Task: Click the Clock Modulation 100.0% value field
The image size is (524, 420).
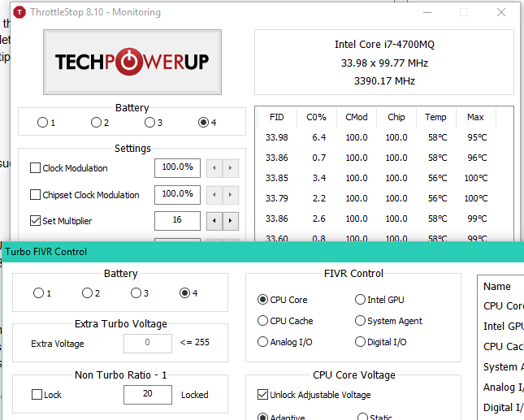Action: [177, 167]
